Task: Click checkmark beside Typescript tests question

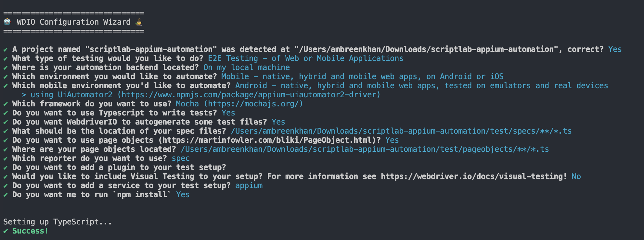Action: pyautogui.click(x=6, y=113)
